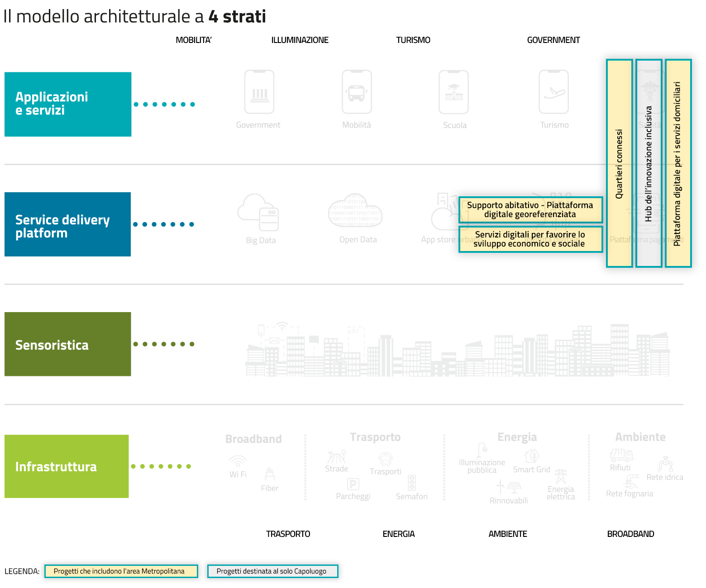Viewport: 706px width, 588px height.
Task: Select the Infrastruttura layer box
Action: point(67,466)
